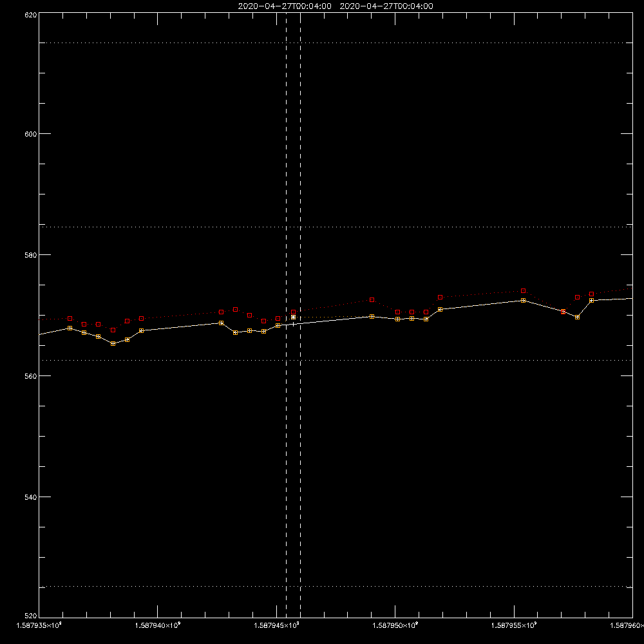Image resolution: width=644 pixels, height=644 pixels.
Task: Select the 580 y-axis label
Action: point(31,255)
